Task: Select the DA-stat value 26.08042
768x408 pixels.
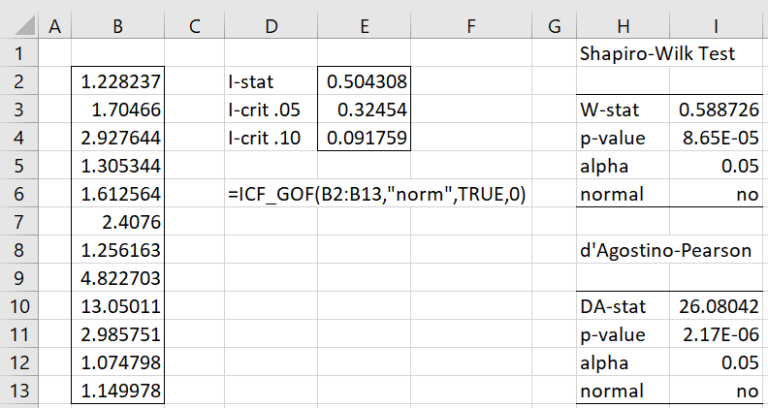Action: click(x=712, y=306)
